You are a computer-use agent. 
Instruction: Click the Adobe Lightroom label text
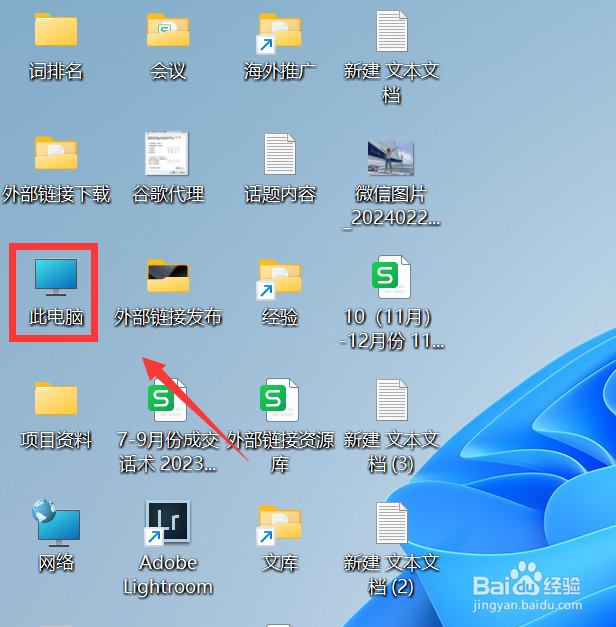pos(168,575)
